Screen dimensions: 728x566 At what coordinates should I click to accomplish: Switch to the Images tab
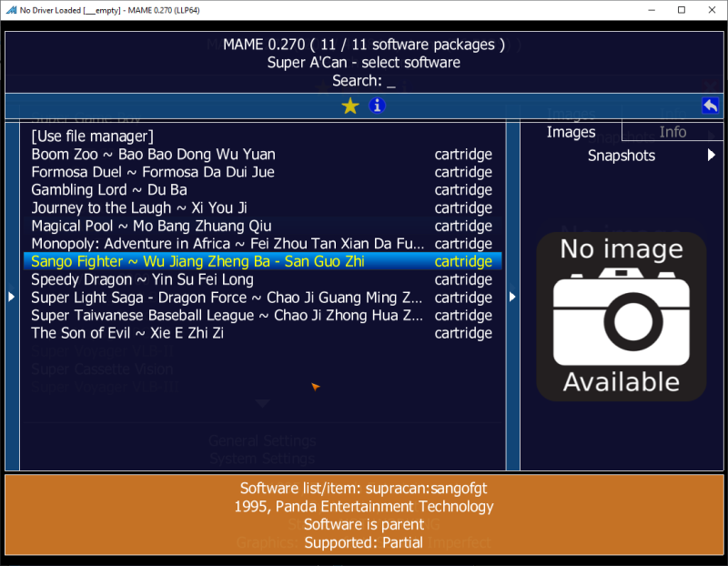point(571,132)
